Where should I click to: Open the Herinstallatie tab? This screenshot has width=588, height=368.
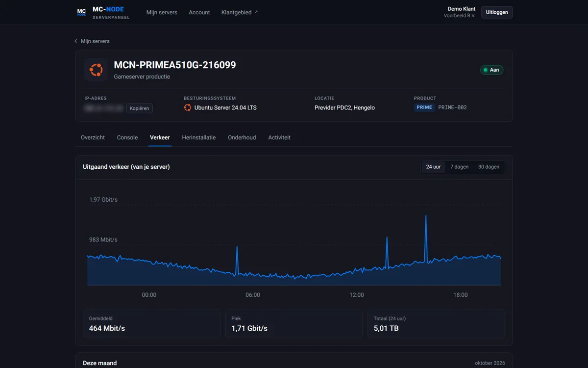199,138
